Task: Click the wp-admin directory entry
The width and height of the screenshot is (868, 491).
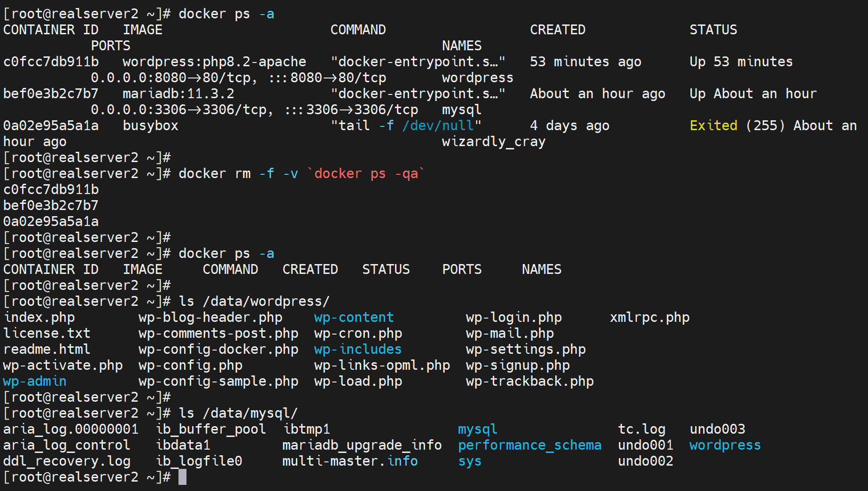Action: click(x=34, y=382)
